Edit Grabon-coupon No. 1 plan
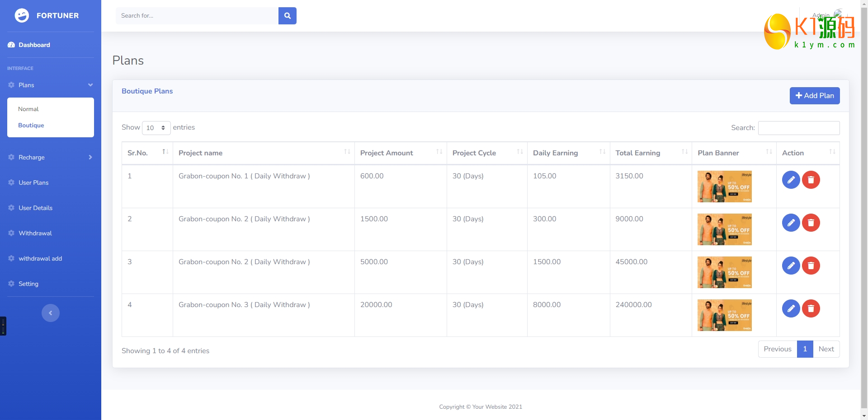The height and width of the screenshot is (420, 868). 791,180
